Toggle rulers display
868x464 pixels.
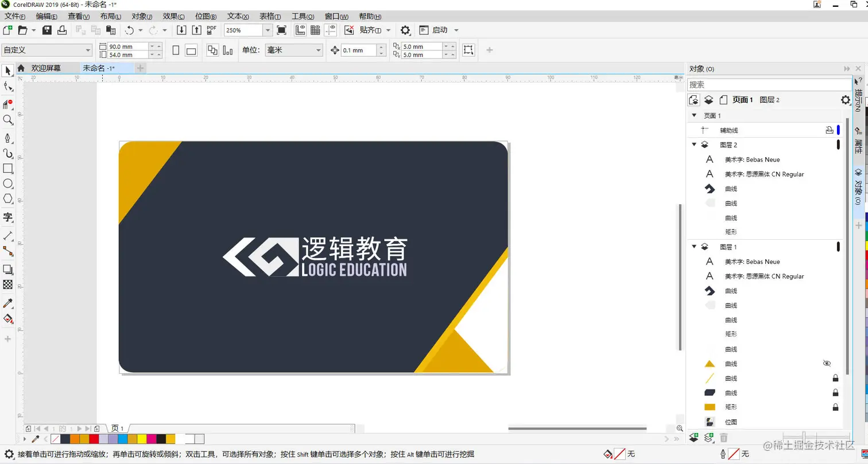click(300, 30)
